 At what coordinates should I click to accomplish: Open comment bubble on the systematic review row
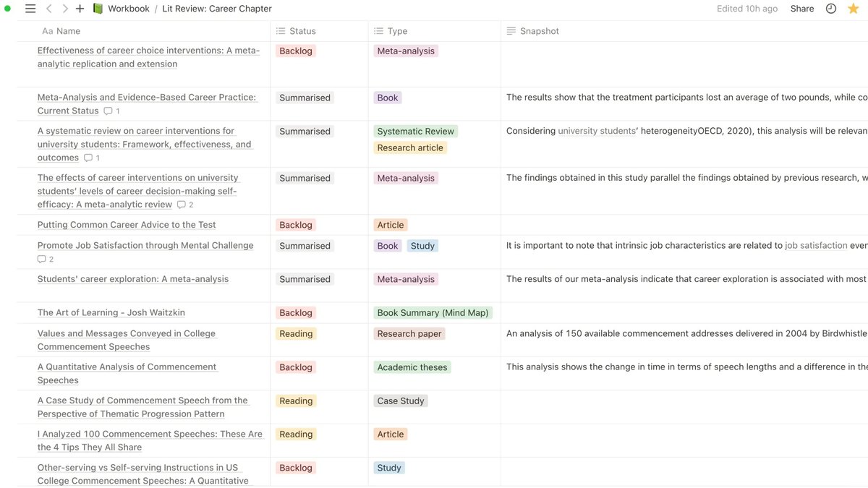click(92, 158)
